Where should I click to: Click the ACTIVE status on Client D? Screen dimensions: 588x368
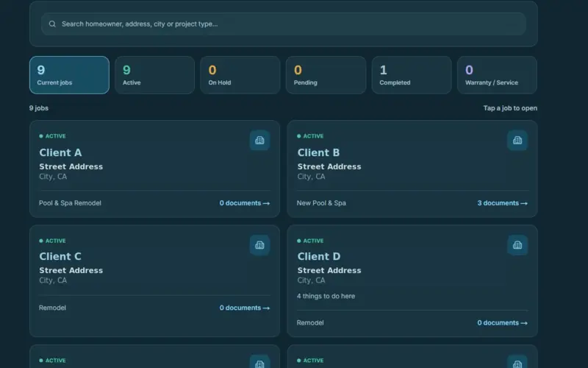pos(310,241)
